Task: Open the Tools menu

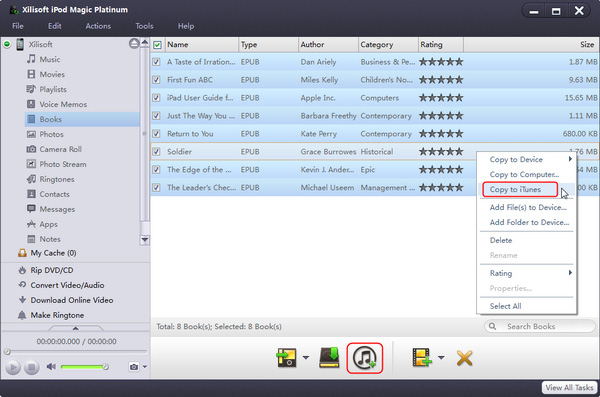Action: (144, 26)
